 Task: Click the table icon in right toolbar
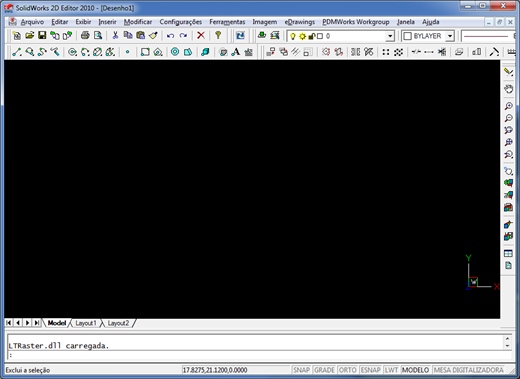pos(508,253)
